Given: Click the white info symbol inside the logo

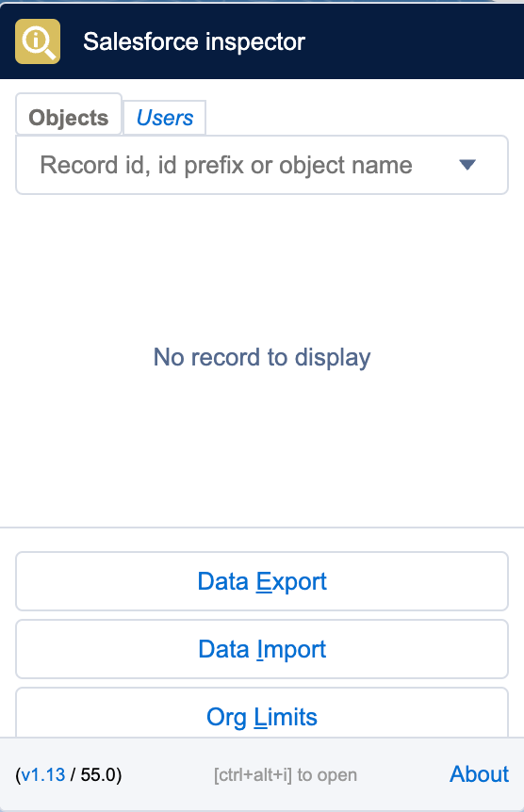Looking at the screenshot, I should [35, 39].
